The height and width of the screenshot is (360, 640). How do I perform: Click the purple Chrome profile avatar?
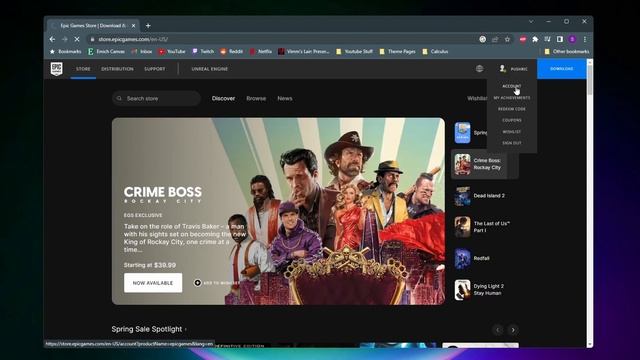pos(572,39)
